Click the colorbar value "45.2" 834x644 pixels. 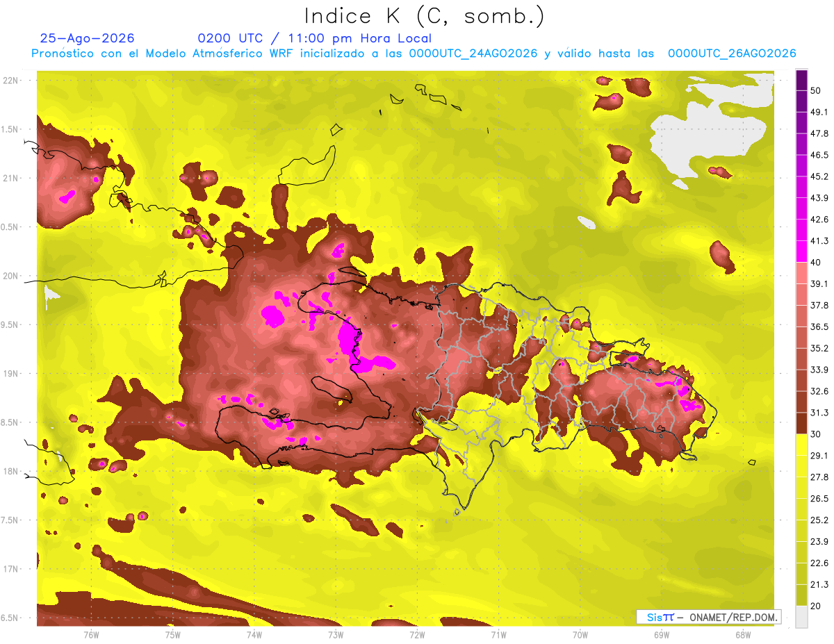[819, 176]
